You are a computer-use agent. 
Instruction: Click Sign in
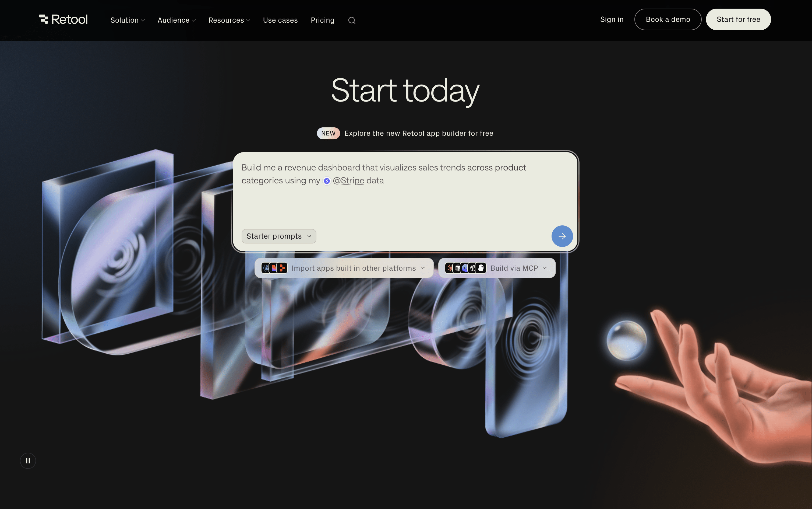612,19
